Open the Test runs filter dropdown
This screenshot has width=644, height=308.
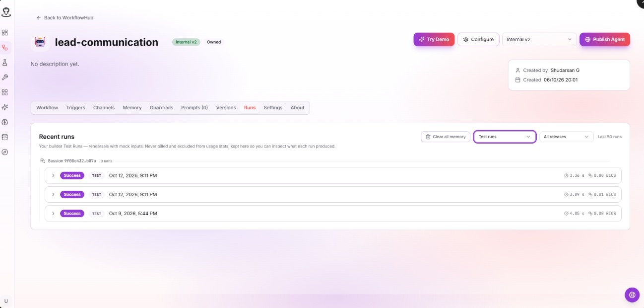click(505, 137)
